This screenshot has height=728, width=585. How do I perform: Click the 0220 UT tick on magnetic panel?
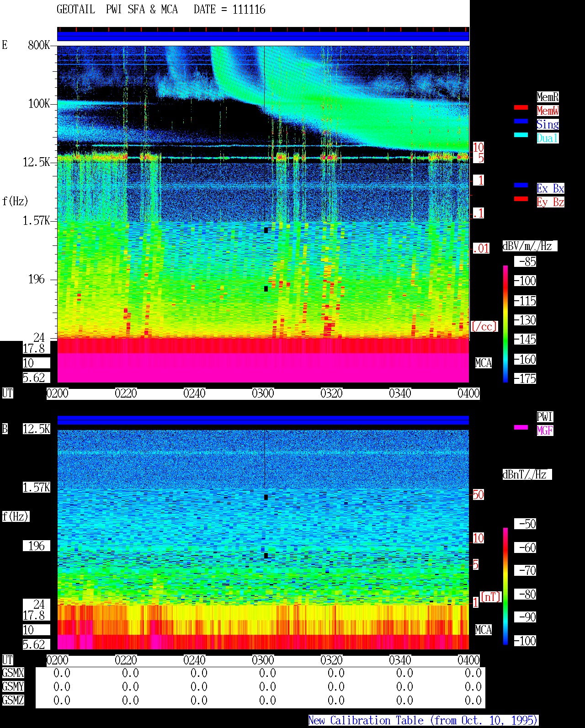126,660
